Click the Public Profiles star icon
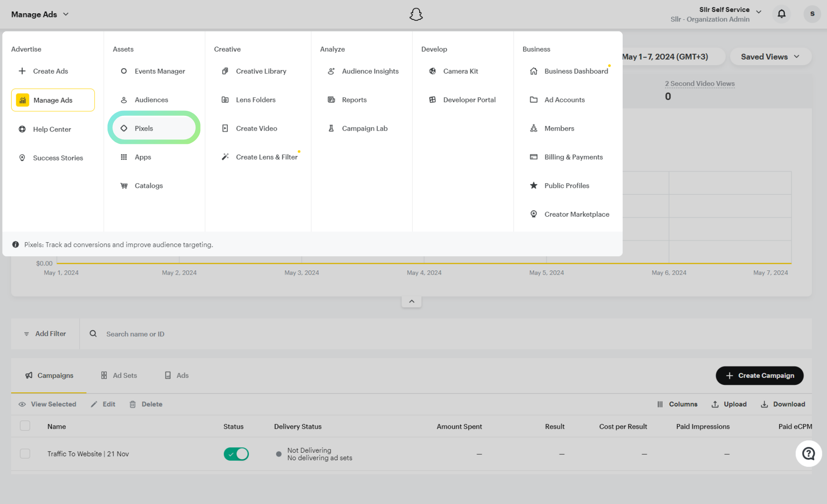The height and width of the screenshot is (504, 827). pyautogui.click(x=533, y=186)
